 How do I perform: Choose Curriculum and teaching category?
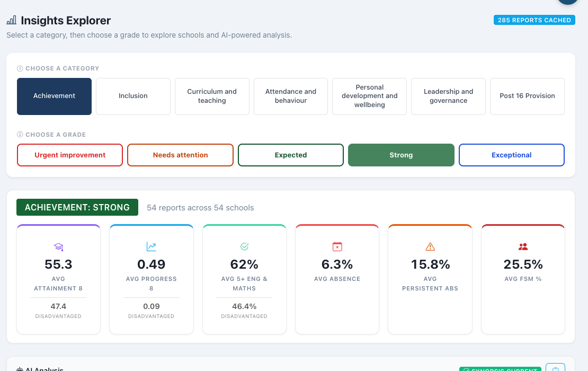[x=212, y=96]
